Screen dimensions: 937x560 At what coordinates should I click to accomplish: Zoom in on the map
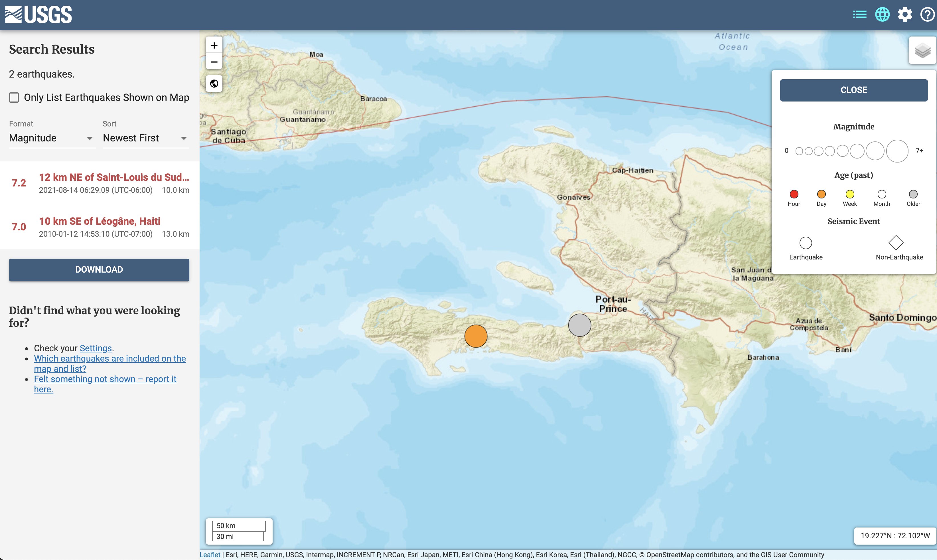214,45
